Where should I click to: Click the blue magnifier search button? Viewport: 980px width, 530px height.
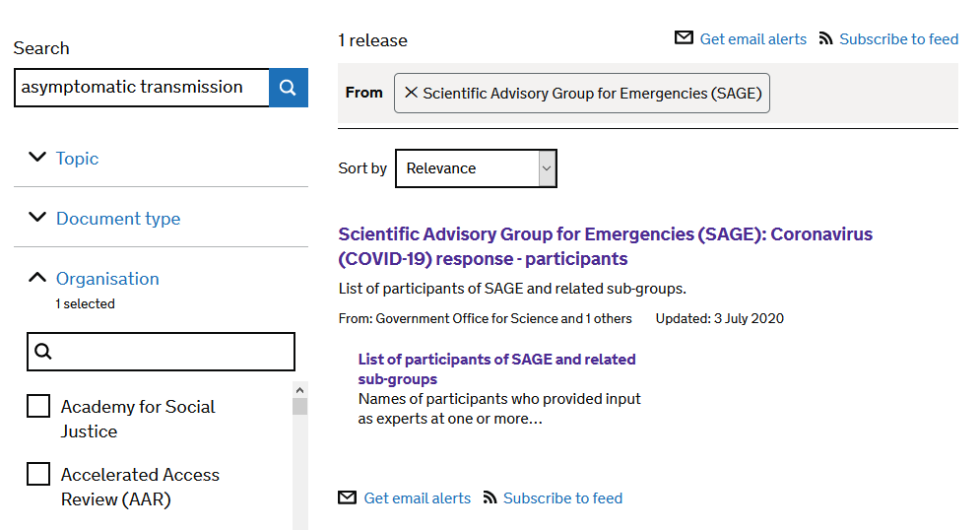tap(289, 88)
